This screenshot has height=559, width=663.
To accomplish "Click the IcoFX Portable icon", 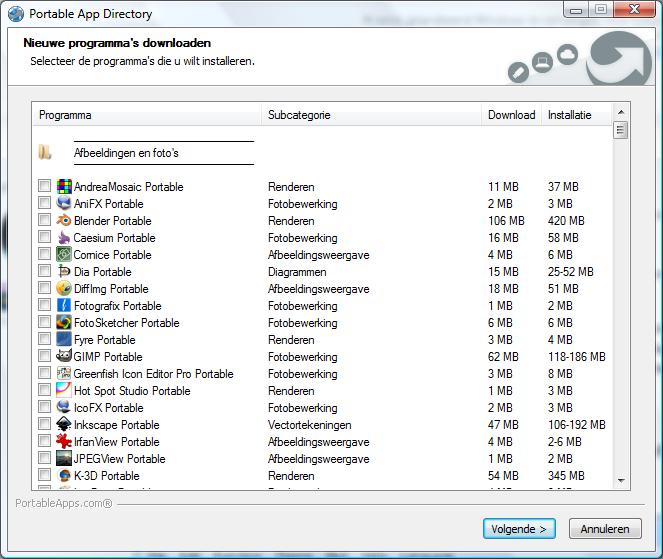I will coord(64,407).
